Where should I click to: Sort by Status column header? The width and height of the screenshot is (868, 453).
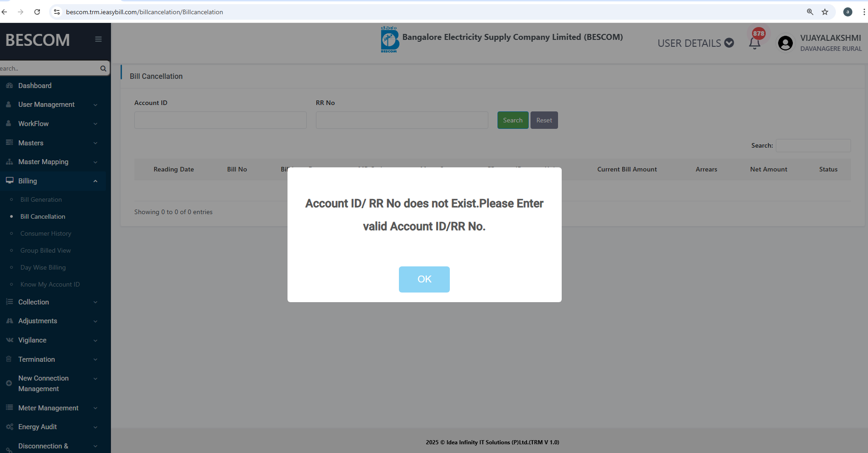click(x=828, y=169)
